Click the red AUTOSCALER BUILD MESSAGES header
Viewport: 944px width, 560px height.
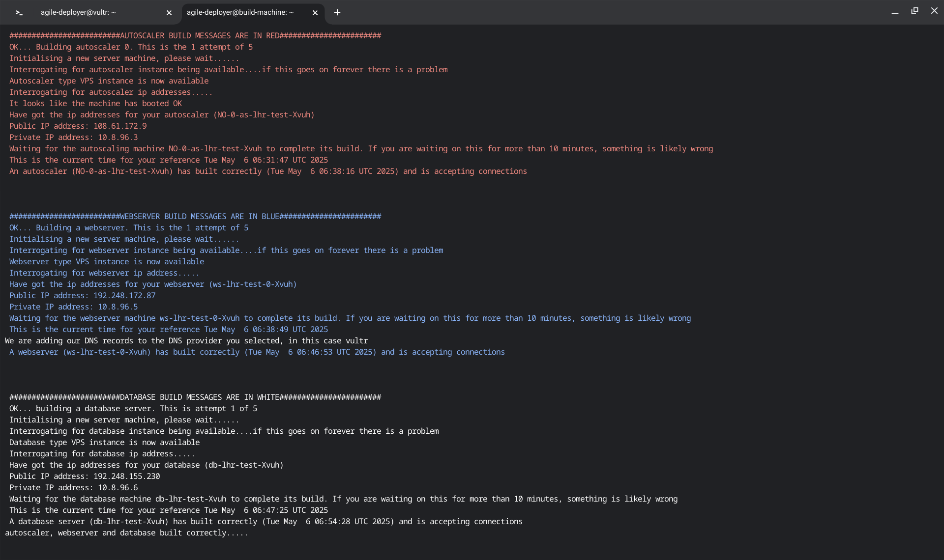pos(195,36)
